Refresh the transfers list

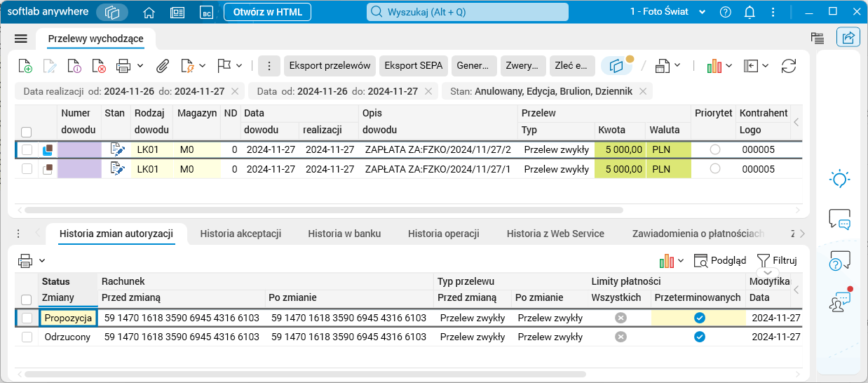pos(789,66)
